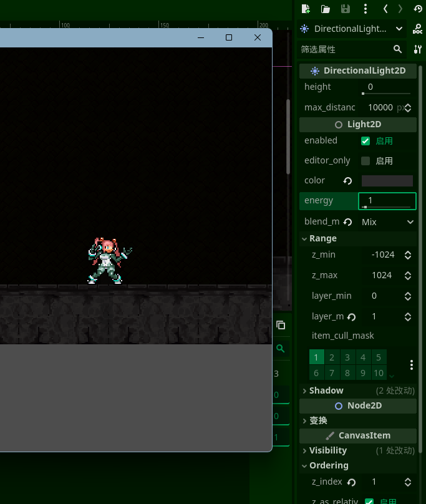Viewport: 426px width, 504px height.
Task: Click the Node2D class header
Action: tap(357, 405)
